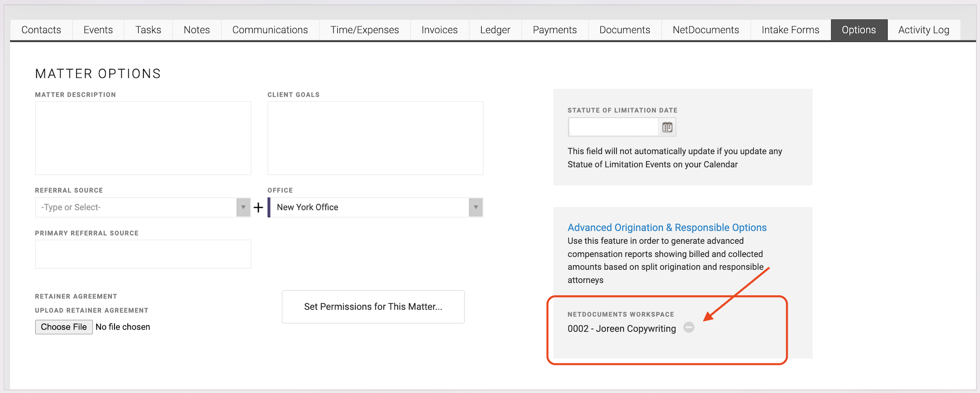Click into the Client Goals text area
Image resolution: width=980 pixels, height=393 pixels.
(x=376, y=138)
